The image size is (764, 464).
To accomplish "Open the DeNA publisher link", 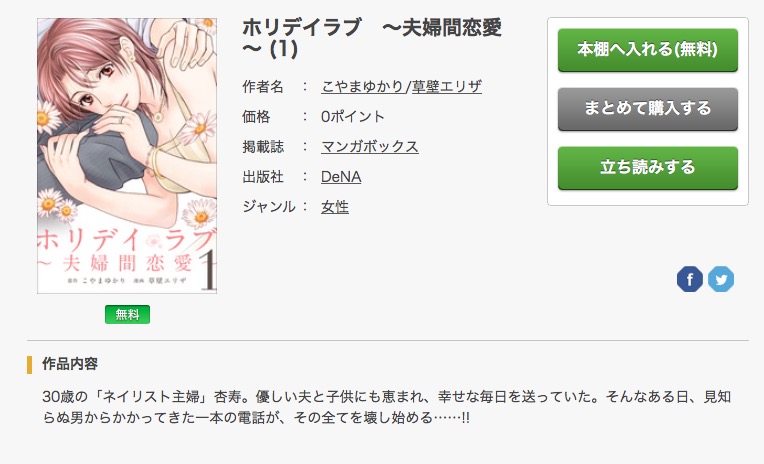I will coord(341,177).
